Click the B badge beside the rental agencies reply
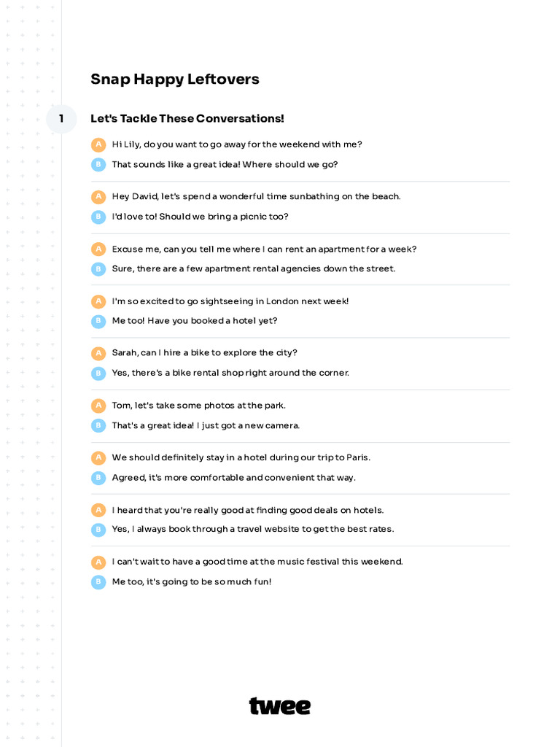Viewport: 560px width, 747px height. pyautogui.click(x=98, y=269)
